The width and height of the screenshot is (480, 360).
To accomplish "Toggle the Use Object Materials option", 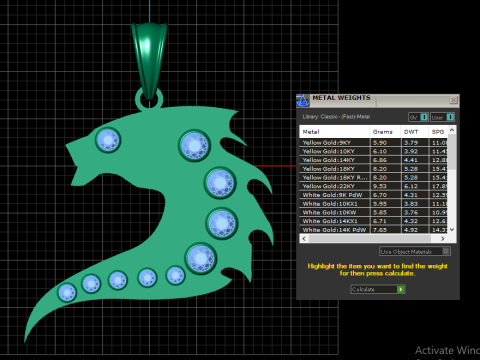I will pyautogui.click(x=415, y=251).
